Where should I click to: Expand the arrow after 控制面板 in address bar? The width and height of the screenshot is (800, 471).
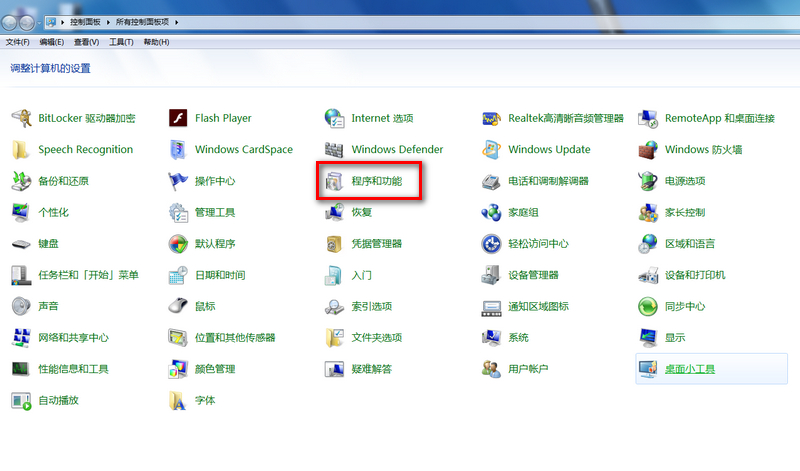[109, 22]
